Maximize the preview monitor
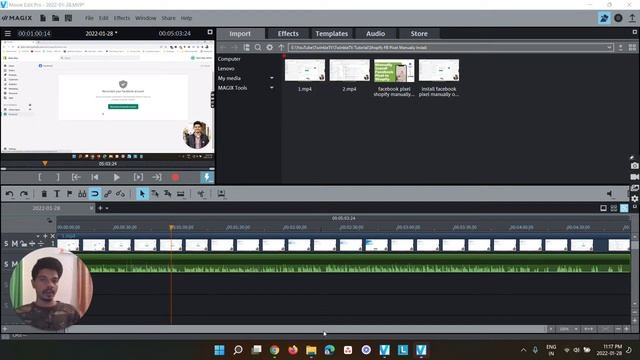640x360 pixels. [x=210, y=32]
